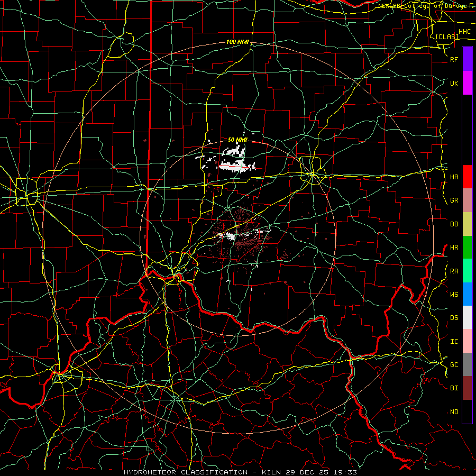Click the WS blue legend swatch
476x476 pixels.
pos(467,294)
